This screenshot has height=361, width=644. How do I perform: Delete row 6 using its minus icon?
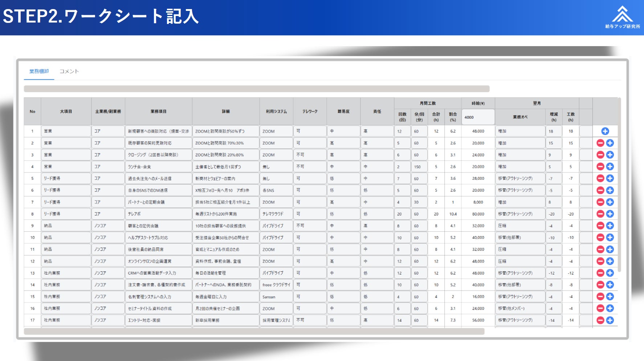point(600,190)
